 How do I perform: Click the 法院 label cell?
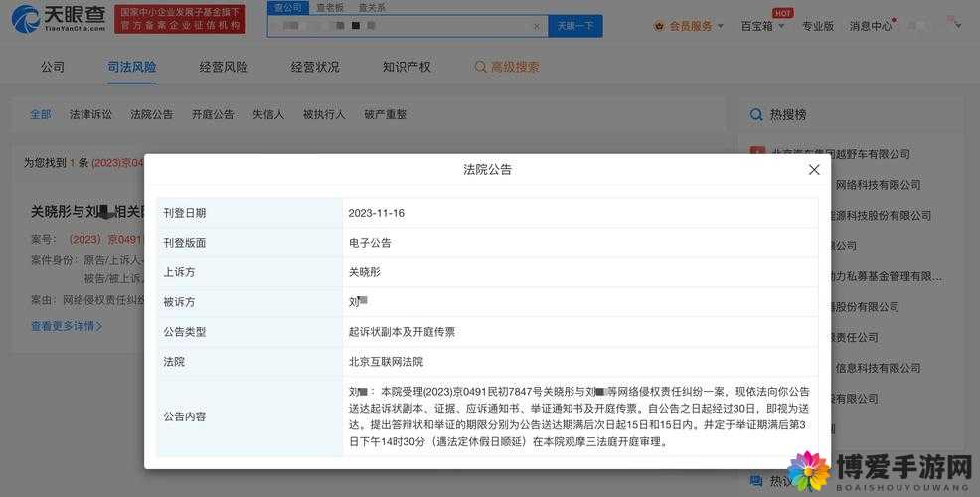[x=249, y=362]
